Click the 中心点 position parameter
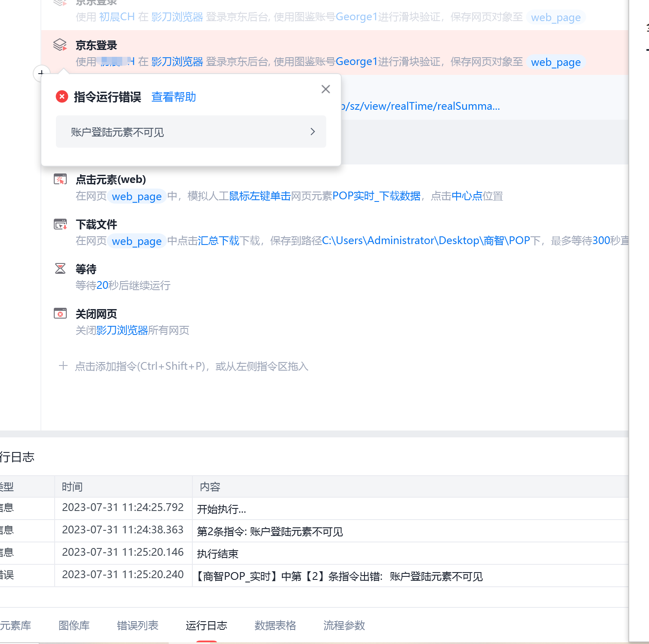Viewport: 649px width, 644px height. 467,196
